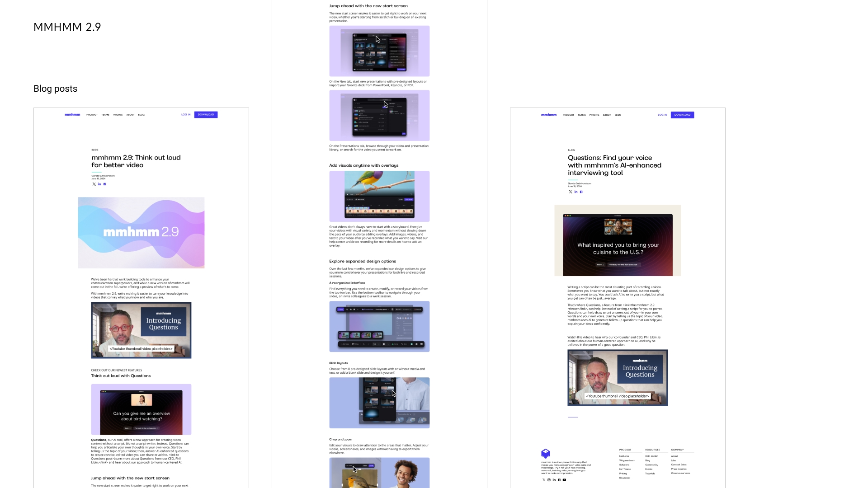Open the PRICING menu item
This screenshot has height=488, width=868.
(x=594, y=115)
